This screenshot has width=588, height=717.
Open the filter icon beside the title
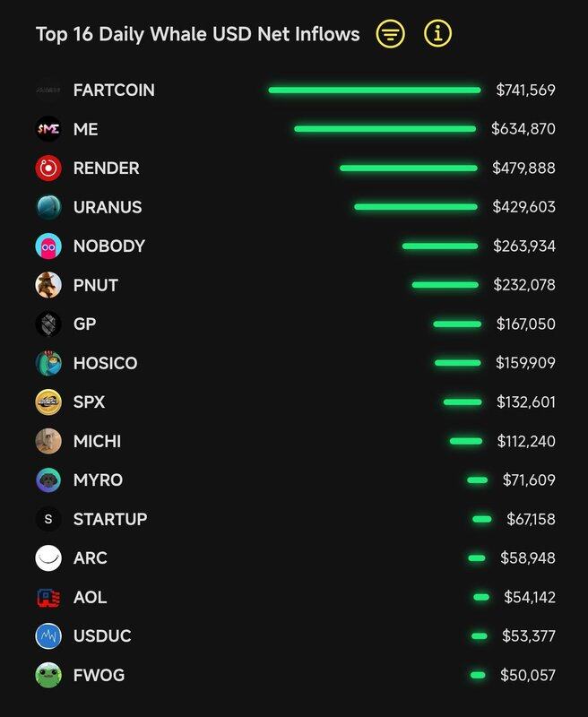click(x=390, y=34)
